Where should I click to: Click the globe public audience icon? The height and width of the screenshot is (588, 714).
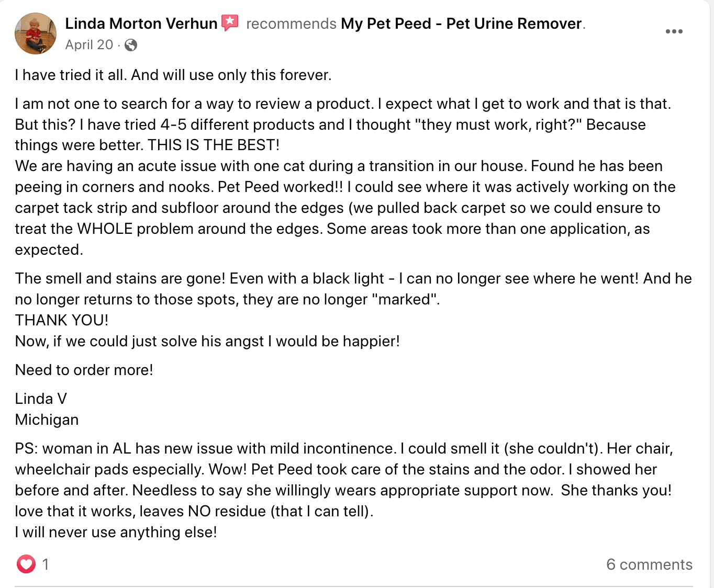(x=131, y=45)
